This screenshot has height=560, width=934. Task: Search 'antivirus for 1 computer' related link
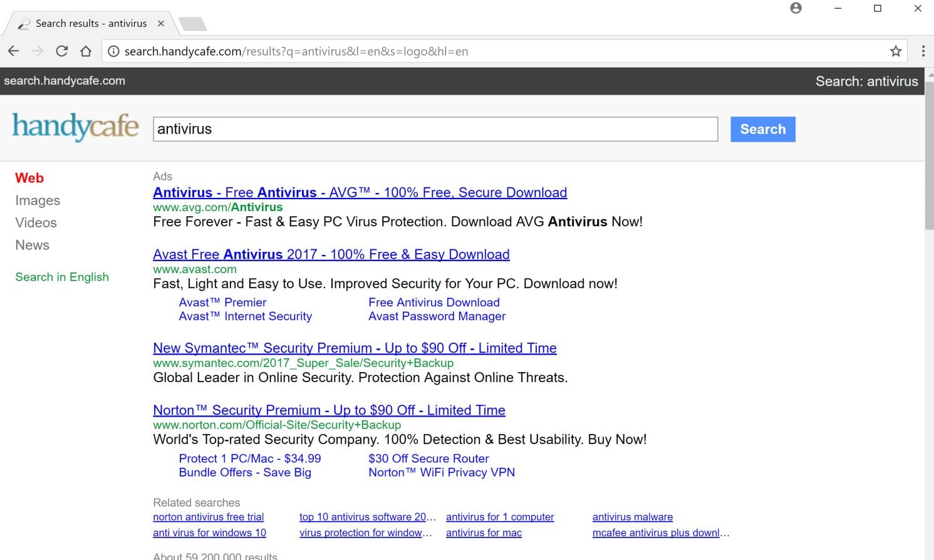coord(500,517)
